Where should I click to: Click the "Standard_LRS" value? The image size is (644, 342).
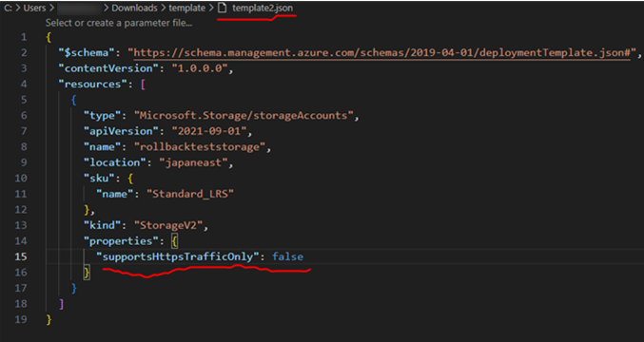190,194
